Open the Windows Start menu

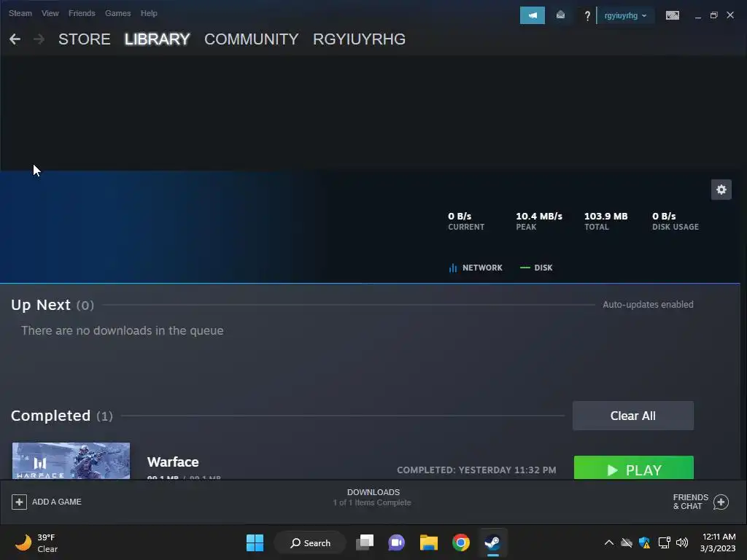(x=255, y=542)
